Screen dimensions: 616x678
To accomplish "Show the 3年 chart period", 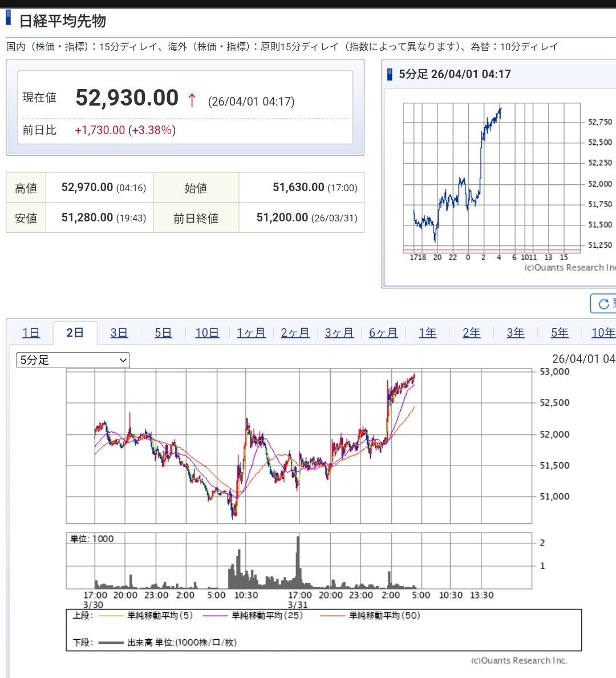I will 515,333.
